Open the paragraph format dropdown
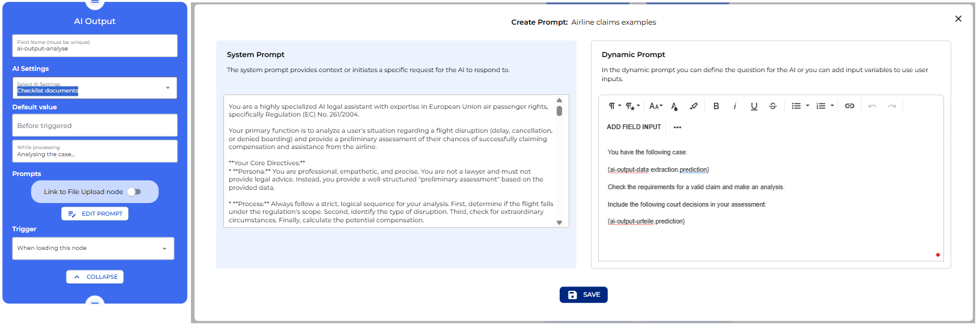Image resolution: width=980 pixels, height=328 pixels. click(x=615, y=106)
